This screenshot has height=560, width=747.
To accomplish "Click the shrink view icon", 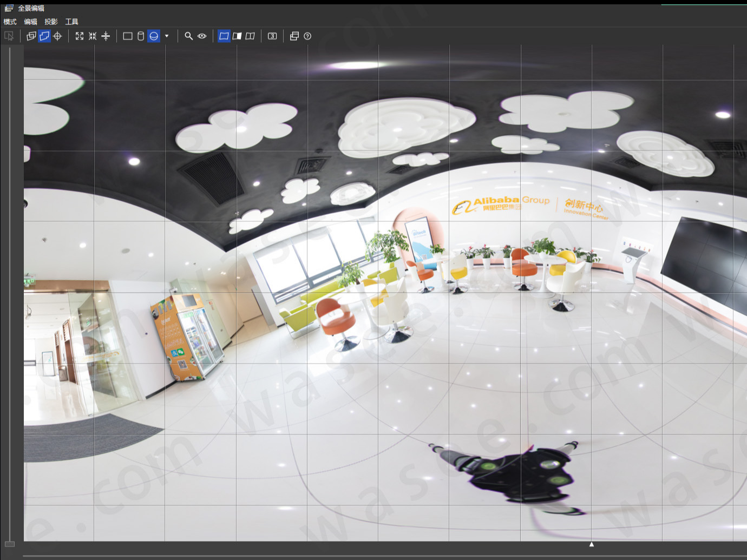I will click(92, 36).
